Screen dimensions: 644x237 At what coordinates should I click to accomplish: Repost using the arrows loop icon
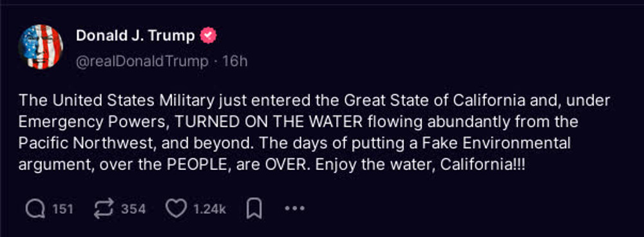click(104, 209)
